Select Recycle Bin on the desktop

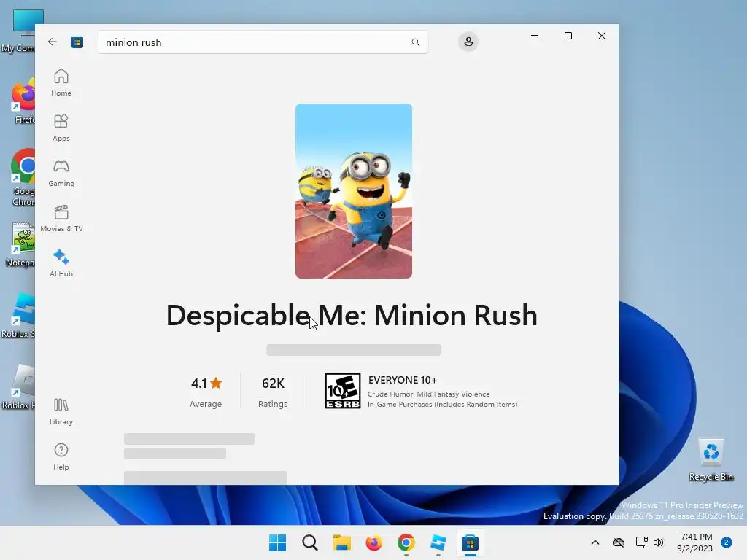coord(711,459)
